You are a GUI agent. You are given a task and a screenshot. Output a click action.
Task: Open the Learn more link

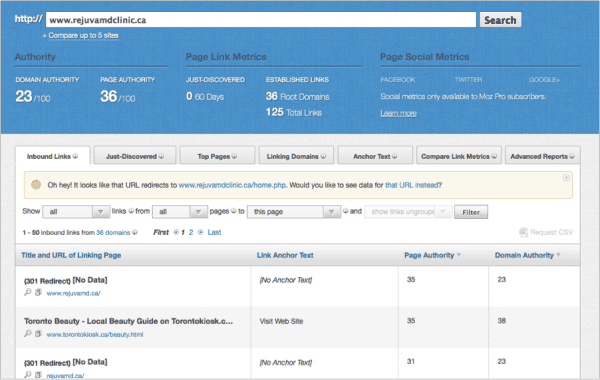click(398, 113)
